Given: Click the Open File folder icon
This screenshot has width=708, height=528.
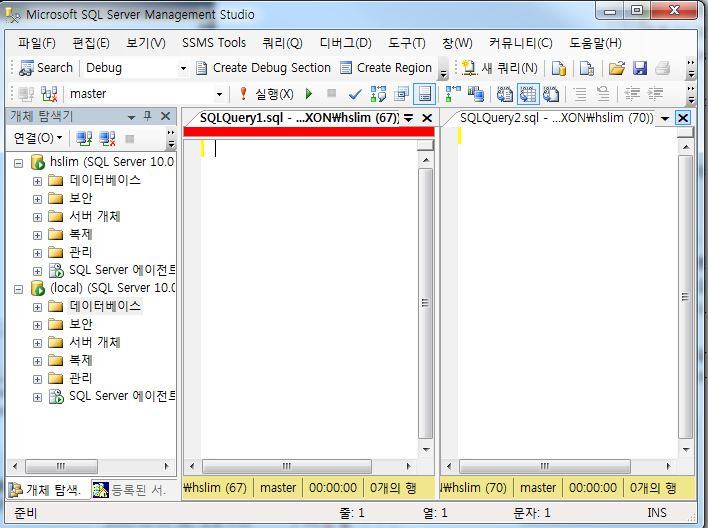Looking at the screenshot, I should coord(616,69).
